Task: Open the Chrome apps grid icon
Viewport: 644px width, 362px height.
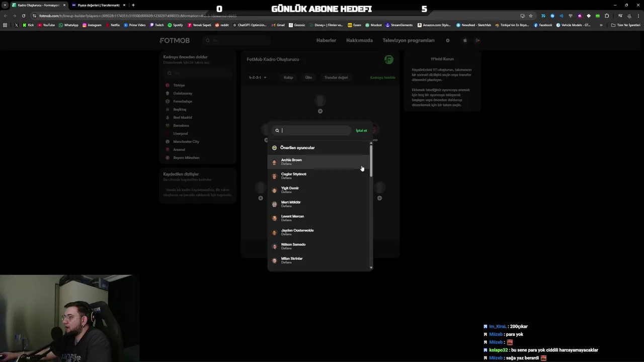Action: pos(6,25)
